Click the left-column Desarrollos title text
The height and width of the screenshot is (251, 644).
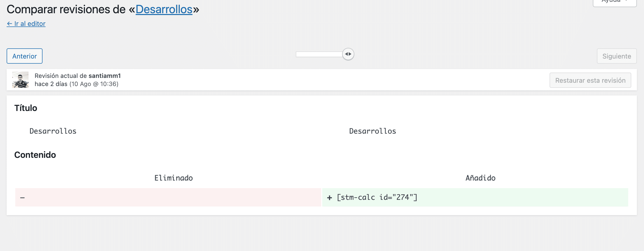tap(53, 131)
